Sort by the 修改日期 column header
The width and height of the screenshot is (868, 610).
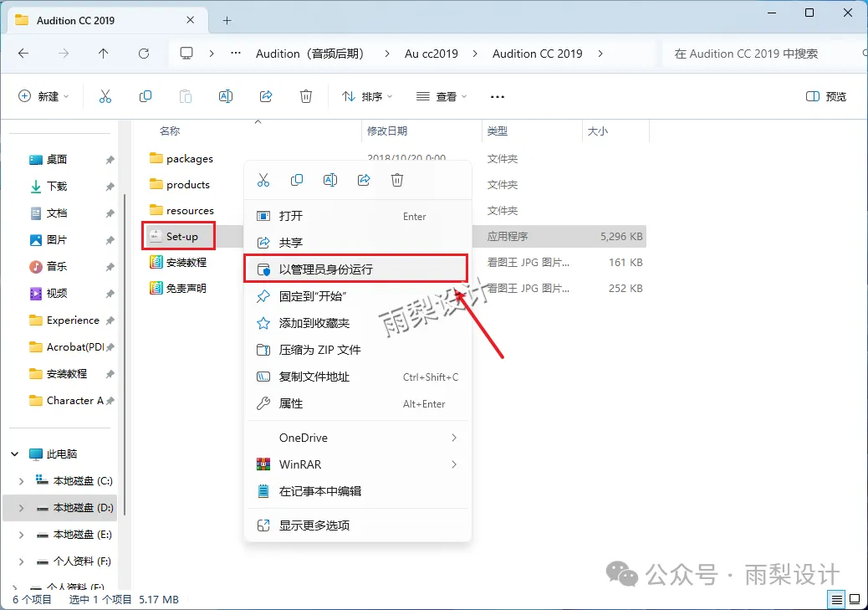tap(387, 131)
